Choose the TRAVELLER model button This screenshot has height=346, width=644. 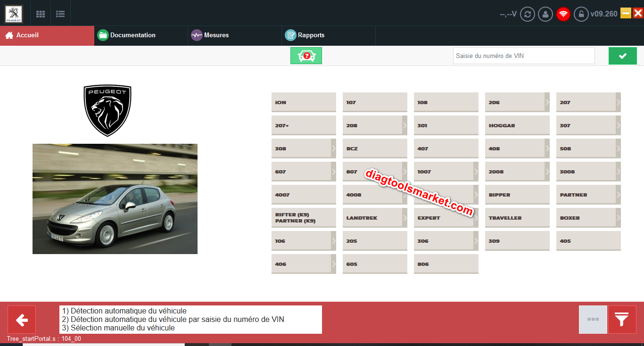pyautogui.click(x=517, y=218)
